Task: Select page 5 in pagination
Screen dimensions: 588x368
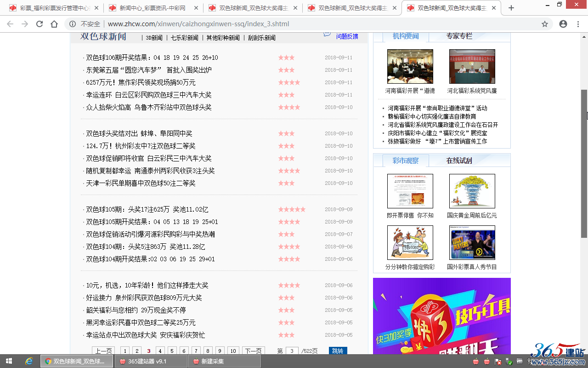Action: 172,351
